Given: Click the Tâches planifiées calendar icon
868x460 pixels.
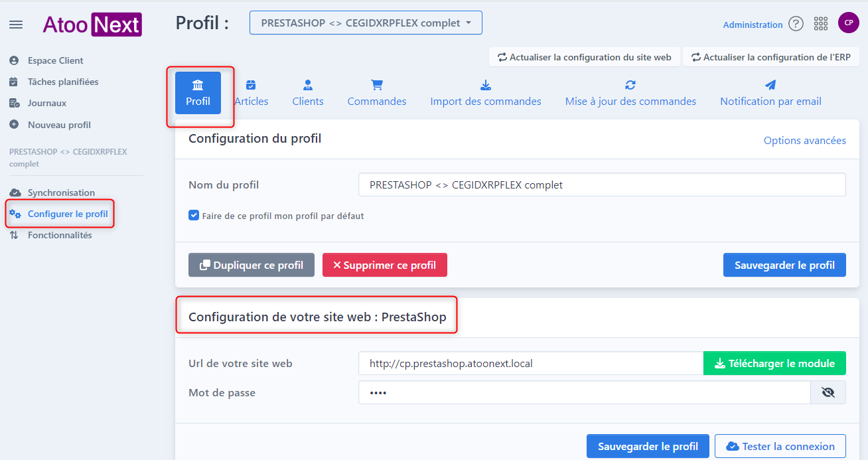Looking at the screenshot, I should point(14,82).
